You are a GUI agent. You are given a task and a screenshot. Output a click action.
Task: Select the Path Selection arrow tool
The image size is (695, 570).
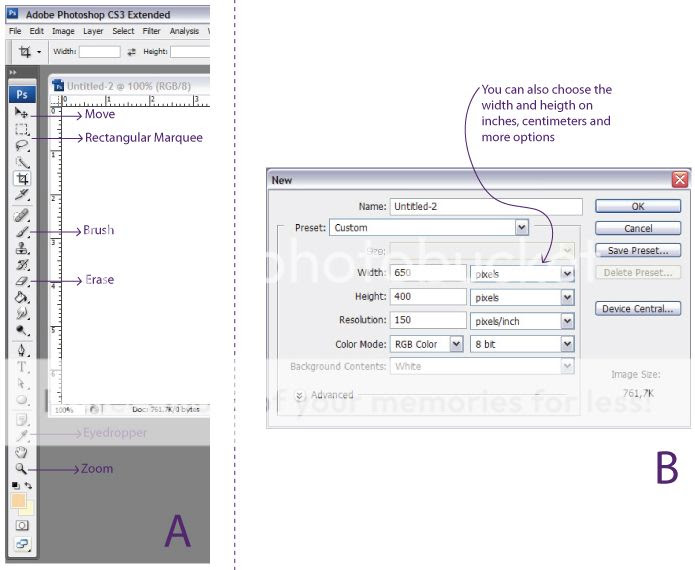click(x=21, y=383)
